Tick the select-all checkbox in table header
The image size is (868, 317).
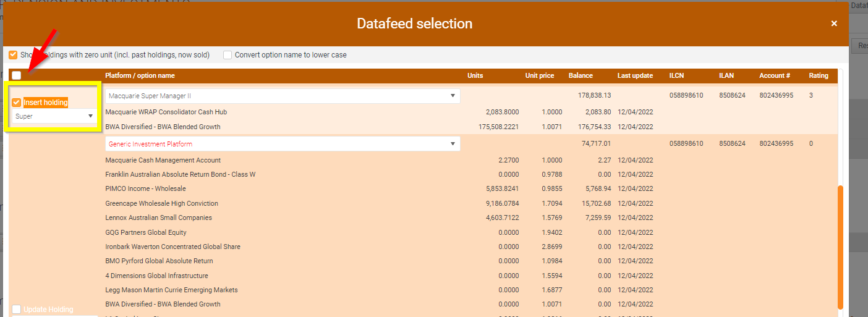pyautogui.click(x=17, y=75)
